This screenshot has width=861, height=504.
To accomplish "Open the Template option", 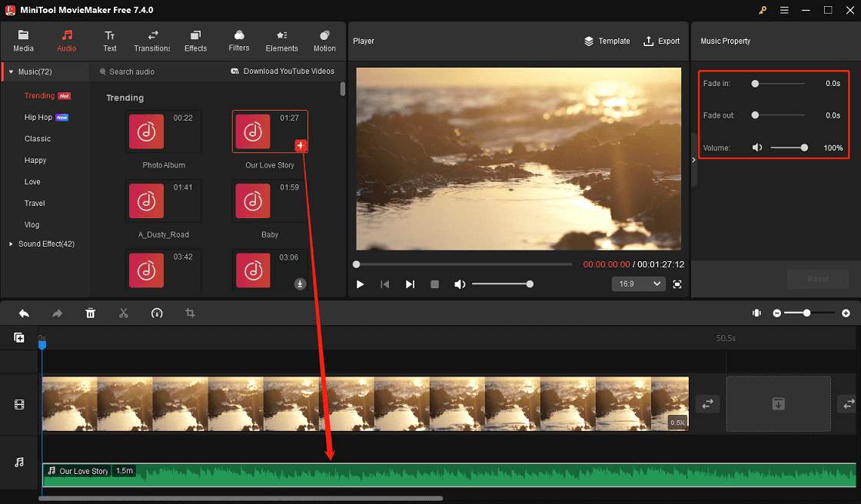I will click(x=607, y=41).
